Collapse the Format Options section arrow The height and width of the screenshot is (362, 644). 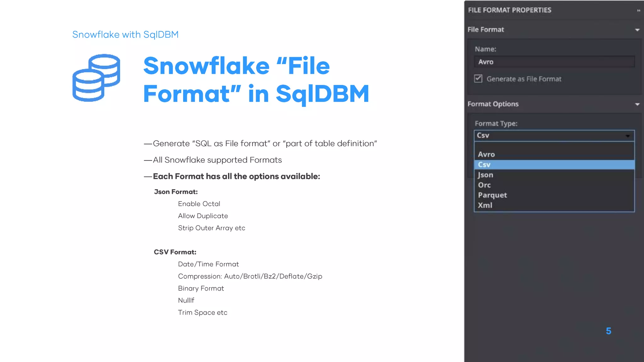(x=637, y=104)
